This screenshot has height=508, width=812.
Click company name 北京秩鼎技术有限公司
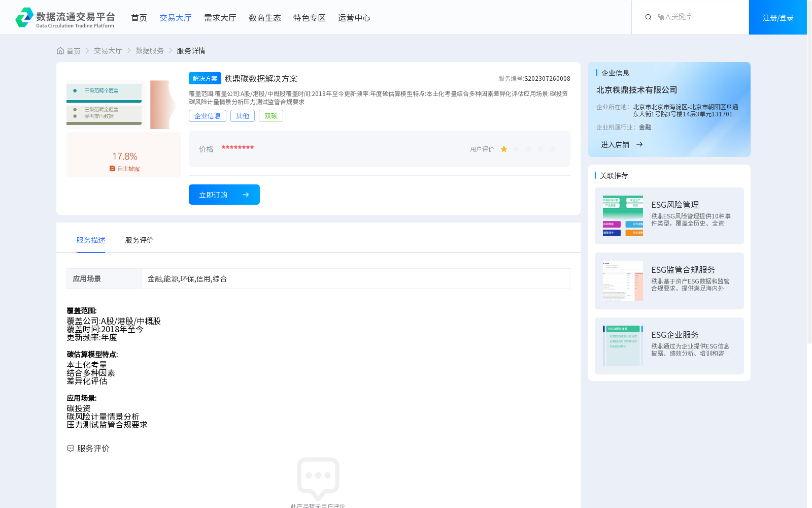[x=637, y=90]
